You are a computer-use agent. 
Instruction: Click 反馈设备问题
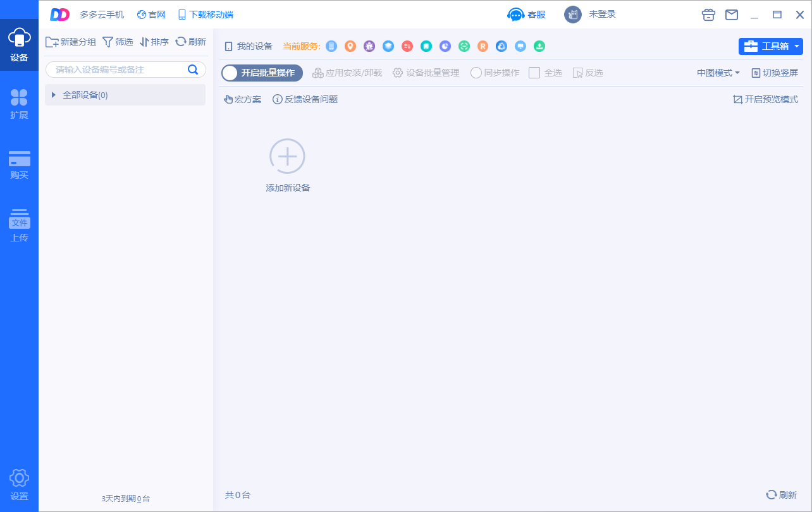click(305, 99)
